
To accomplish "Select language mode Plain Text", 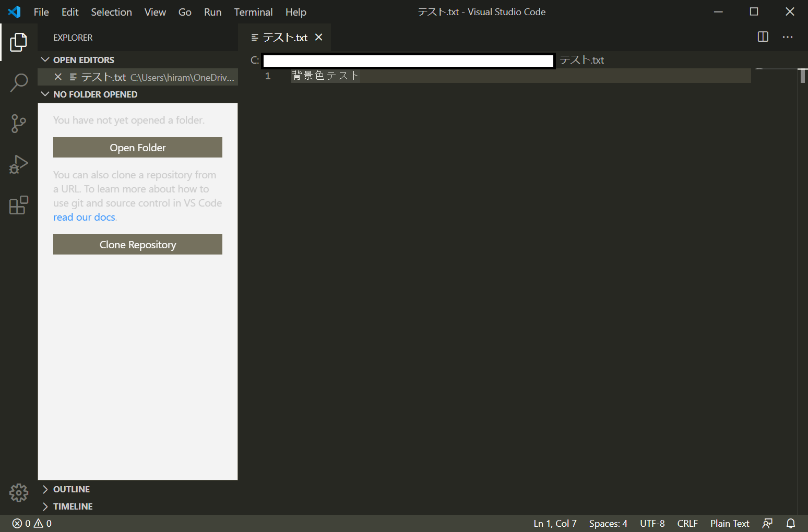I will (730, 523).
